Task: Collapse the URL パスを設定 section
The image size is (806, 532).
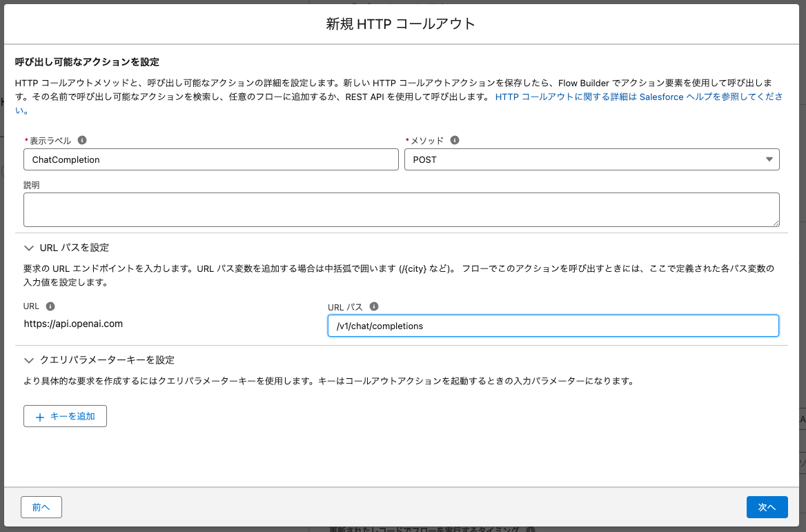Action: 29,248
